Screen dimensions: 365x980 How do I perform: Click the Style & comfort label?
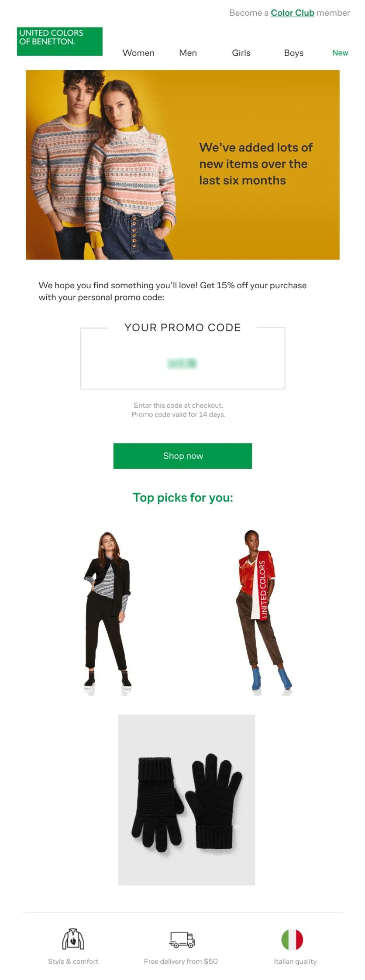click(x=73, y=961)
